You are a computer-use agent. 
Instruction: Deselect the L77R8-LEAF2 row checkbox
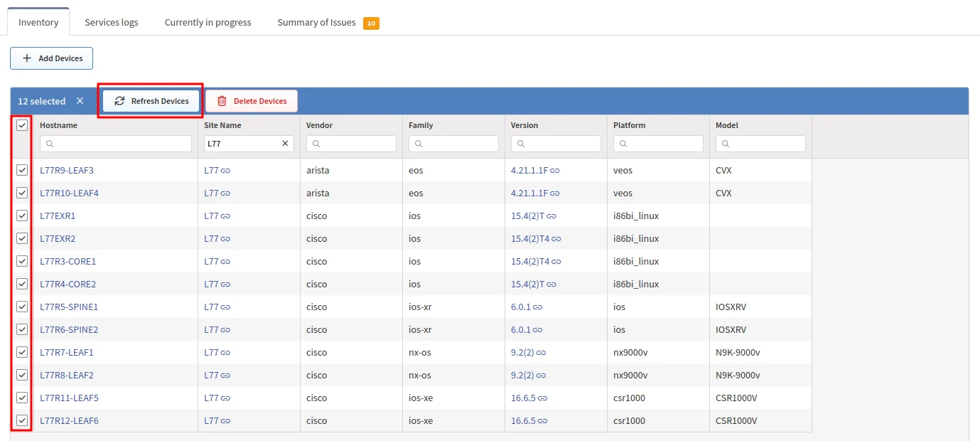click(x=22, y=375)
